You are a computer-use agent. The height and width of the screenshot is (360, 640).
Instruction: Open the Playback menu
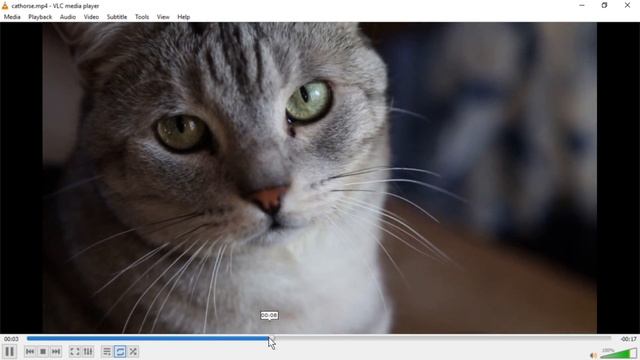[40, 17]
